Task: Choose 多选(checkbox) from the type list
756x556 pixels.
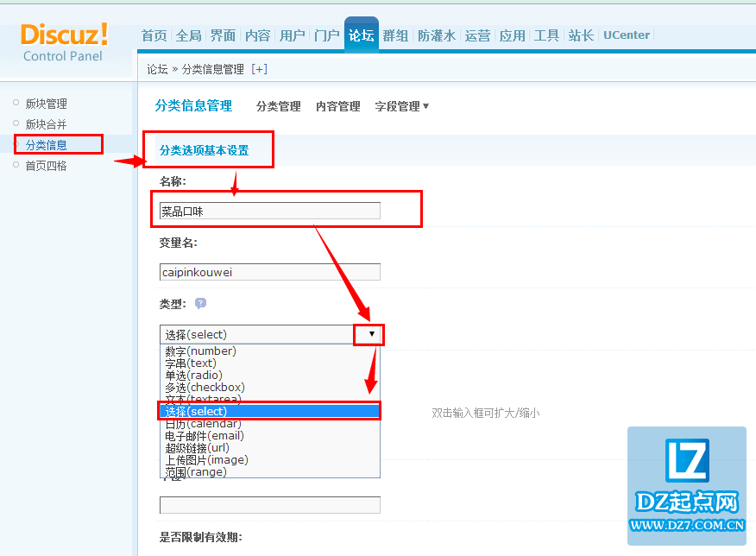Action: point(269,388)
